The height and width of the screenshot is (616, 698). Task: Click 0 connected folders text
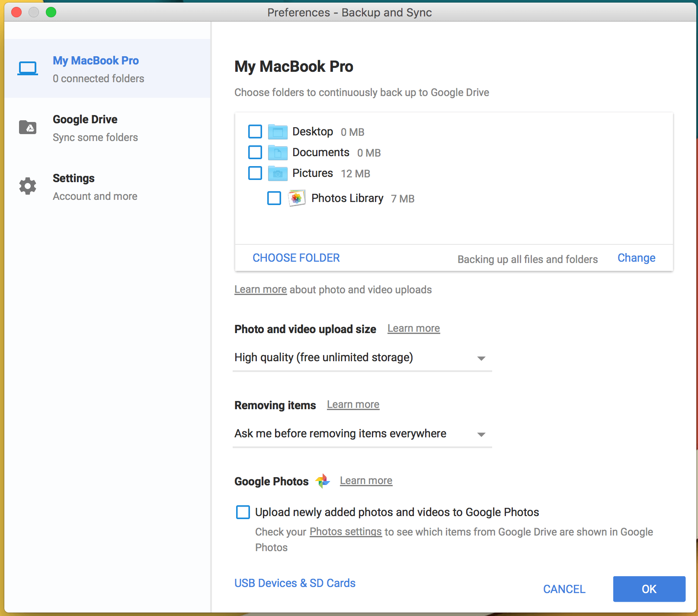tap(99, 78)
